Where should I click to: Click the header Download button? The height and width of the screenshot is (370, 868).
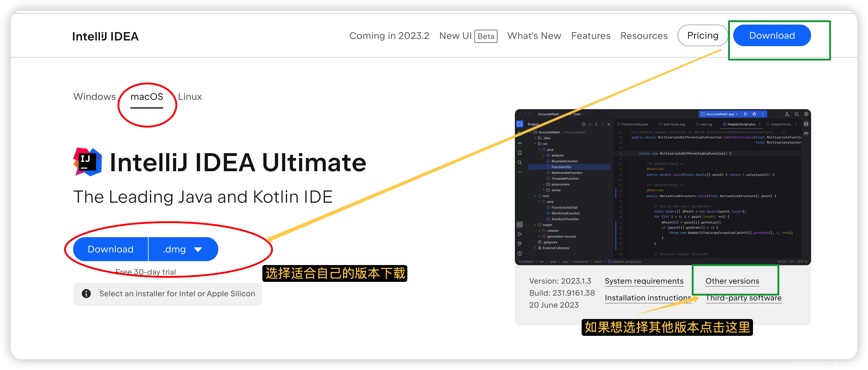772,35
